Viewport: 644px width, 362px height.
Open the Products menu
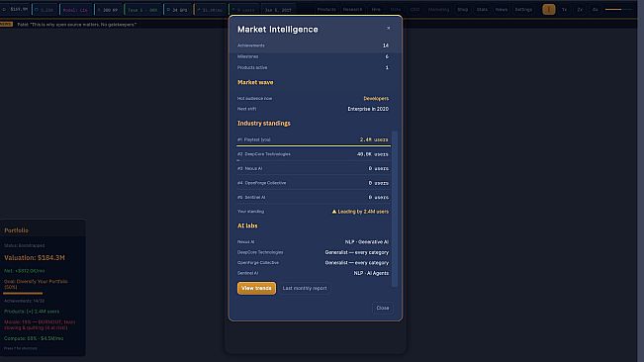[x=326, y=9]
